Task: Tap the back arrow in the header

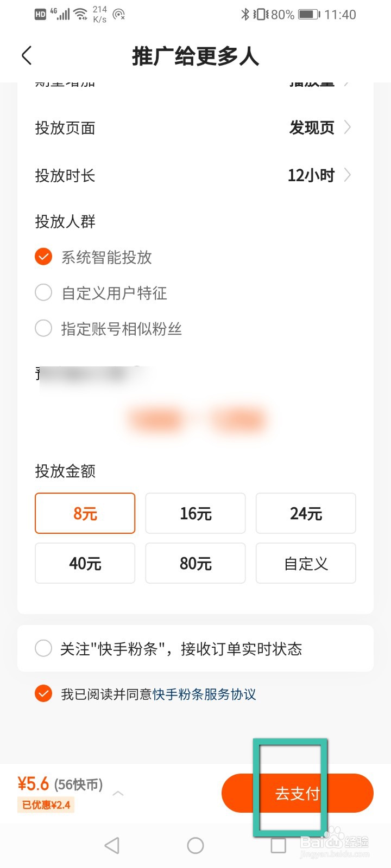Action: click(x=27, y=55)
